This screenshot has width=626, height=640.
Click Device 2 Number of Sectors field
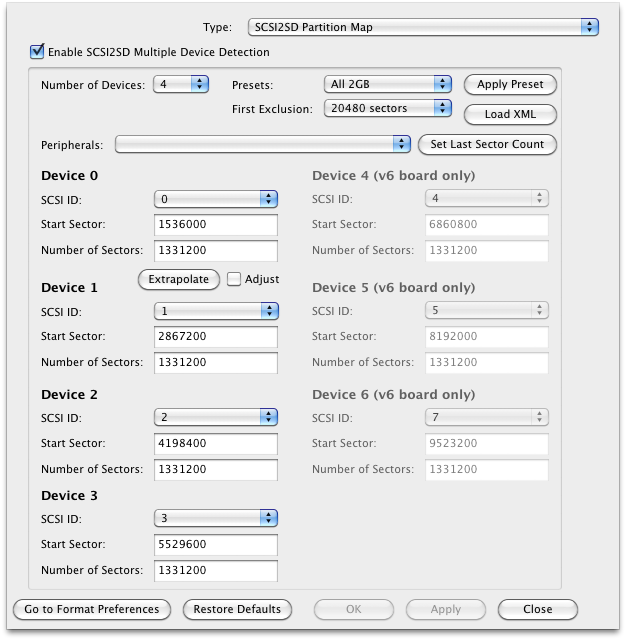[x=216, y=470]
